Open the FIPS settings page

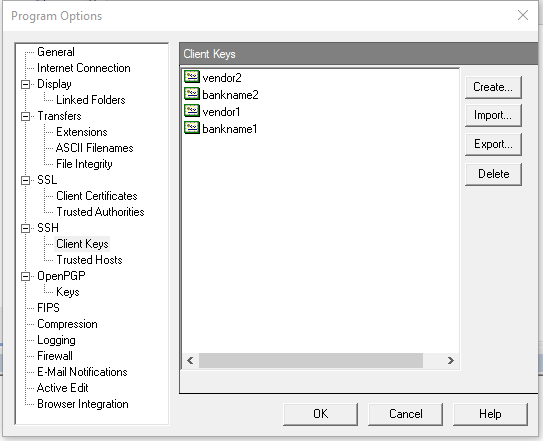click(x=48, y=308)
